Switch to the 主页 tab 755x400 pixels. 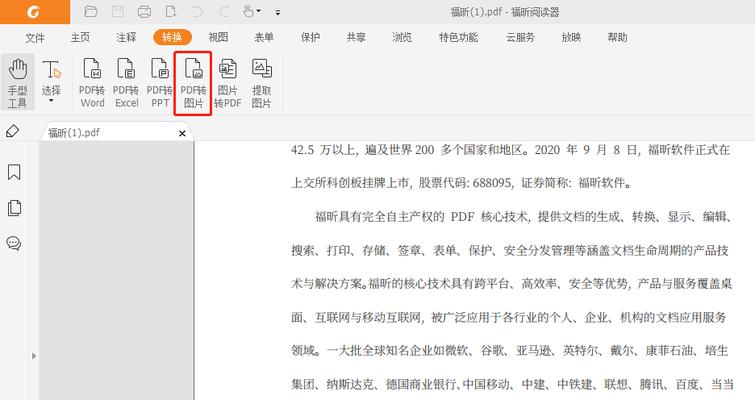click(80, 38)
